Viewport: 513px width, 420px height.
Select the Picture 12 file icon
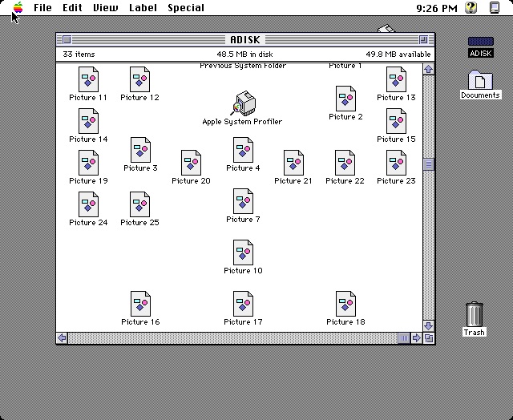[x=139, y=79]
